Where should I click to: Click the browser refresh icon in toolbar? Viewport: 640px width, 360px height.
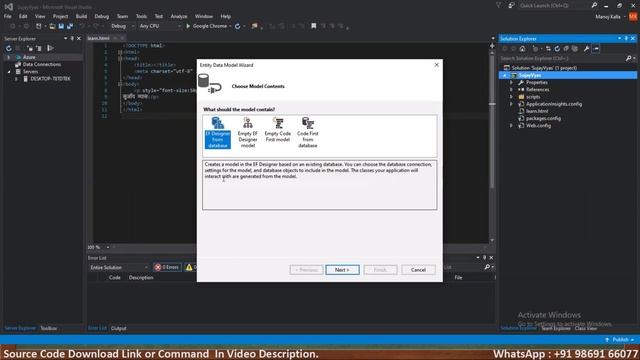pyautogui.click(x=238, y=26)
